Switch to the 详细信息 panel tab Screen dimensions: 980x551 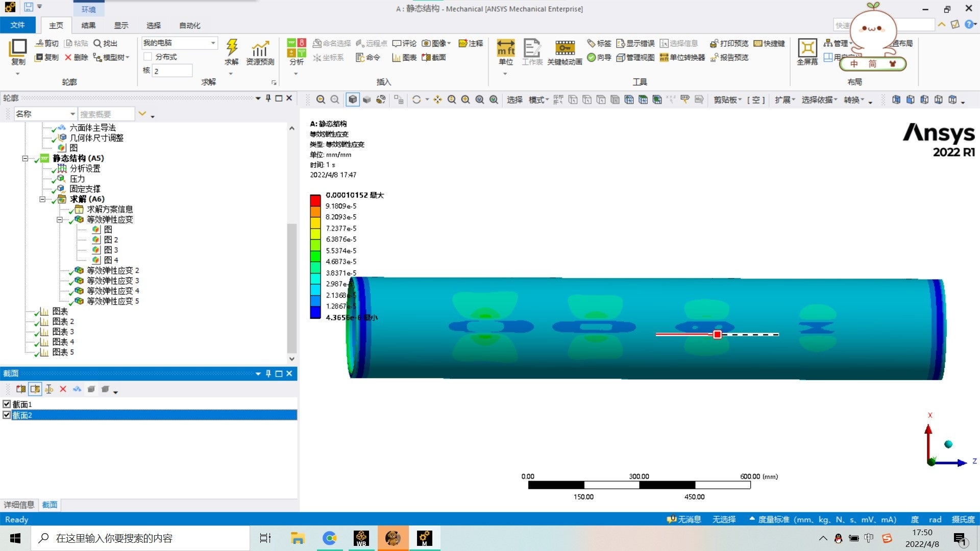(x=19, y=505)
